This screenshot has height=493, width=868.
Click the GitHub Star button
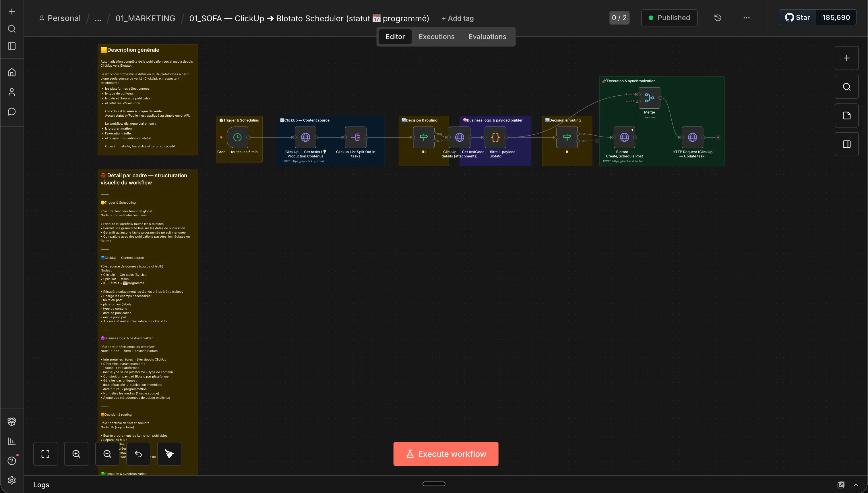798,18
